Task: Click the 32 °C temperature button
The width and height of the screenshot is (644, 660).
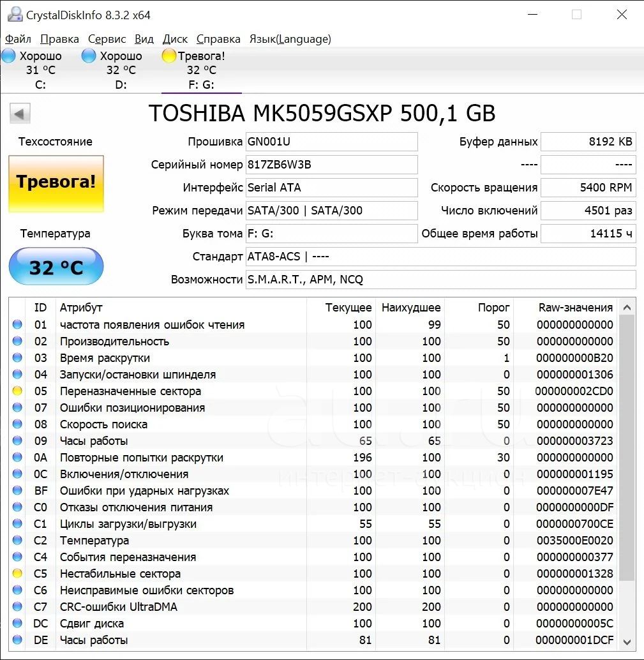Action: (x=56, y=266)
